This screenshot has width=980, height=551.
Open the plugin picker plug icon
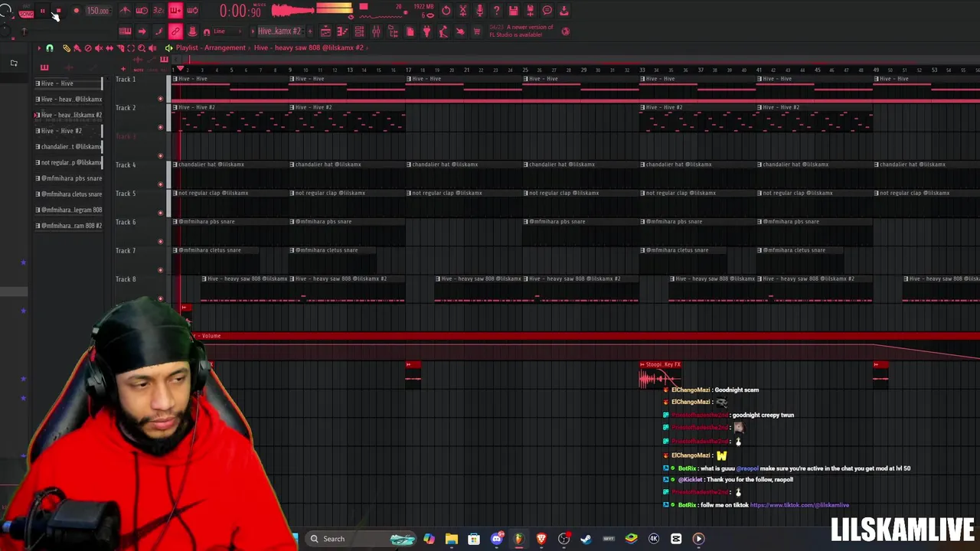pyautogui.click(x=426, y=31)
